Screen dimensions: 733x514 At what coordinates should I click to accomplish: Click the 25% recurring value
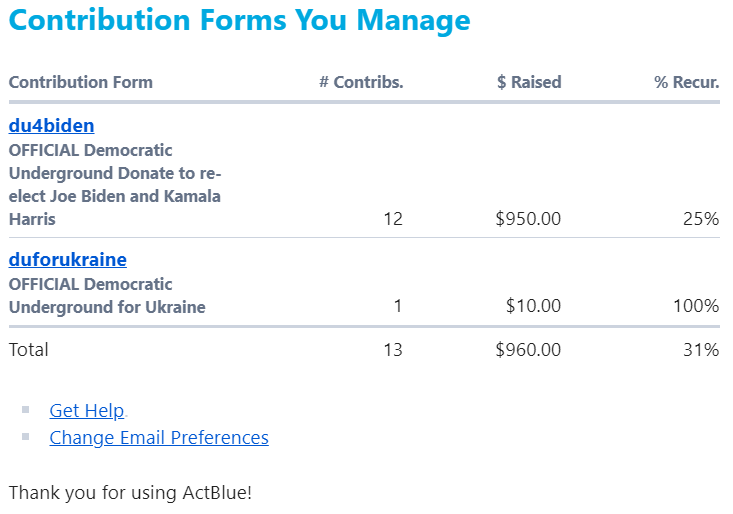coord(700,219)
